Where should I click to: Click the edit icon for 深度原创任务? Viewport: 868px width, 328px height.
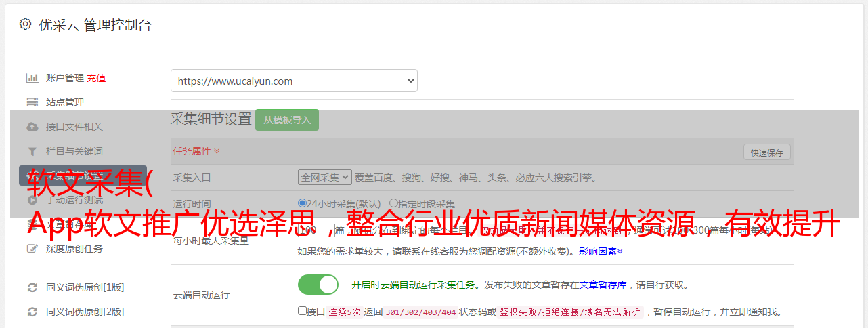(x=32, y=249)
